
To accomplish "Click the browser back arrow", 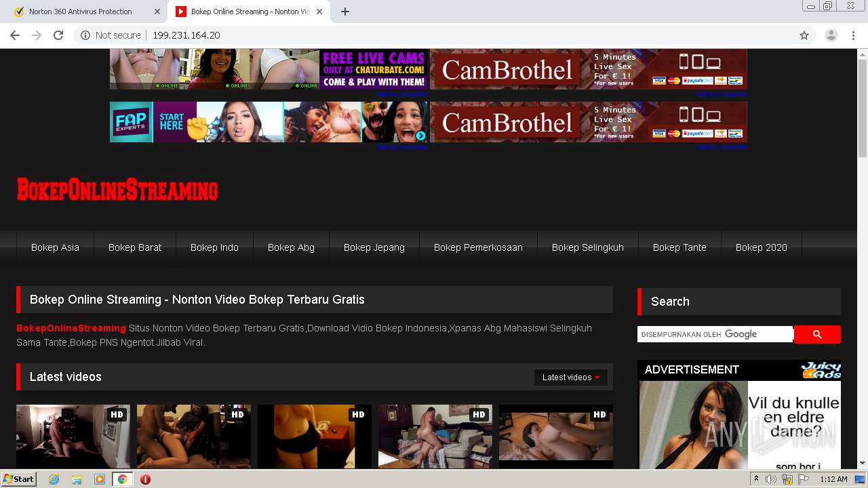I will (x=15, y=35).
